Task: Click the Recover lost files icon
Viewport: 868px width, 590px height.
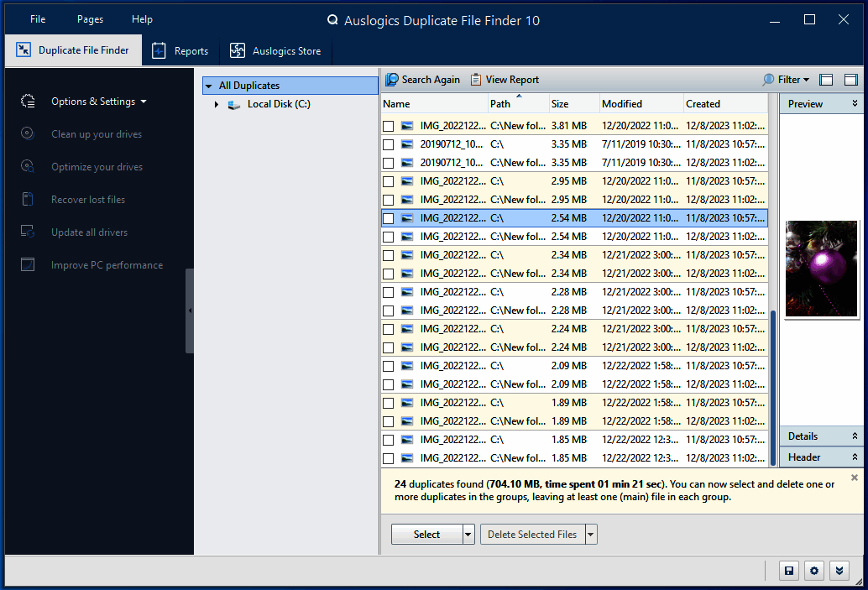Action: (x=28, y=199)
